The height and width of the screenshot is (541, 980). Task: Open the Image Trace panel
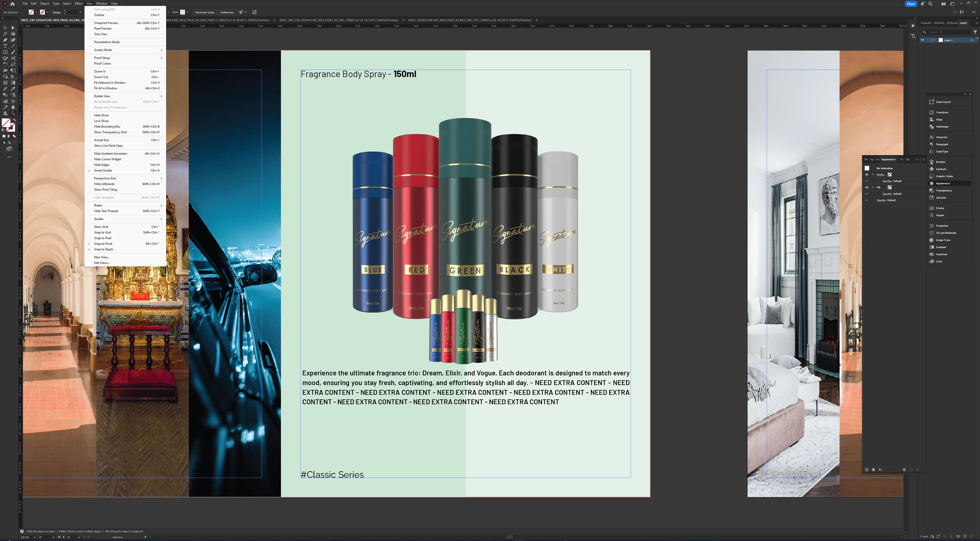[943, 240]
